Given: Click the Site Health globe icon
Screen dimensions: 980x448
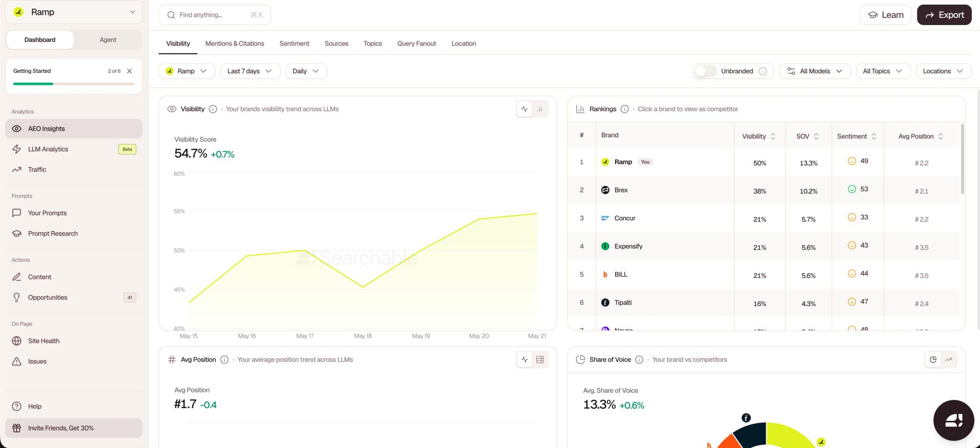Looking at the screenshot, I should pos(17,341).
